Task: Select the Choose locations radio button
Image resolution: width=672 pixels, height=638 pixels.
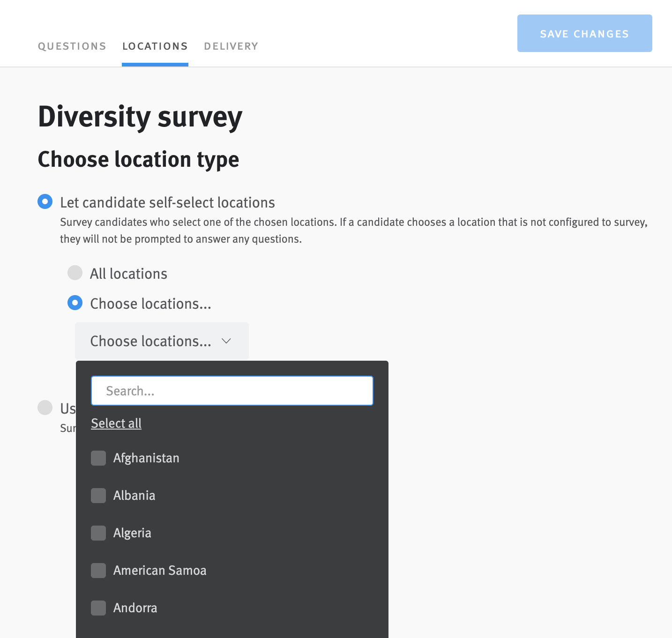Action: coord(75,303)
